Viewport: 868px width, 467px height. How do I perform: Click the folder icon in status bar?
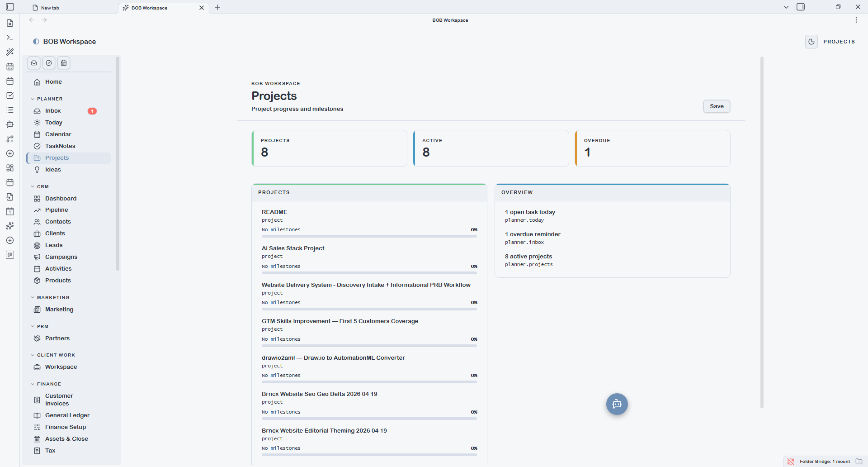pyautogui.click(x=859, y=462)
